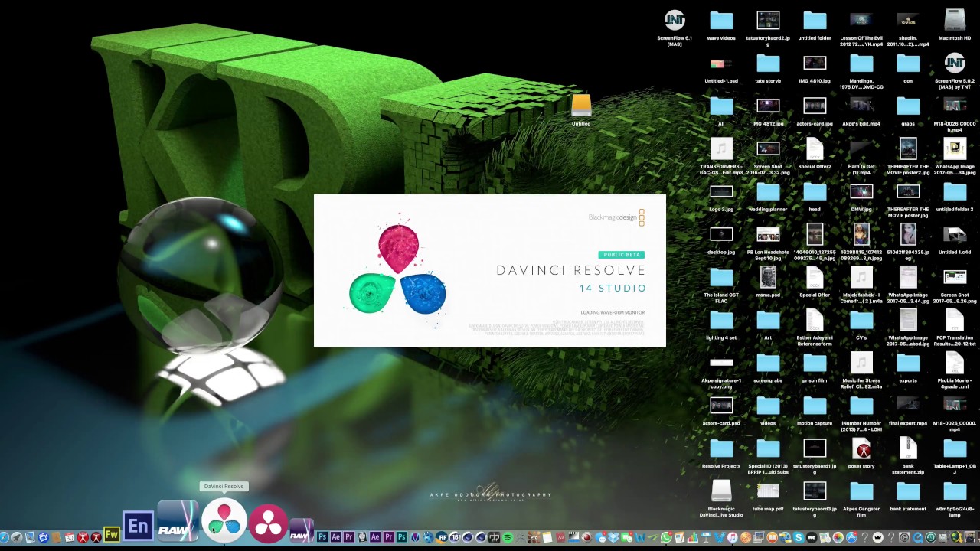Open Adobe Fireworks in the dock
980x551 pixels.
coord(112,535)
